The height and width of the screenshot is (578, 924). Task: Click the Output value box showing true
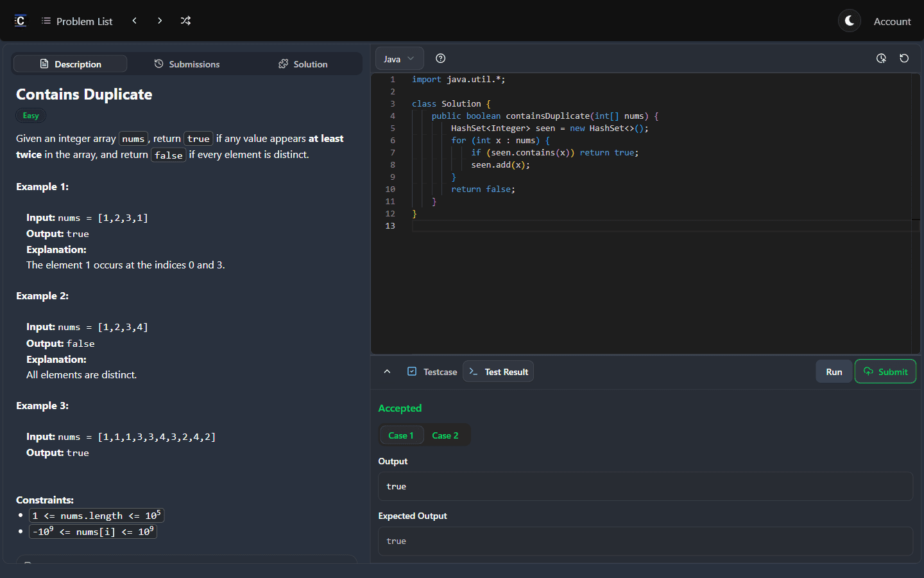pyautogui.click(x=646, y=486)
